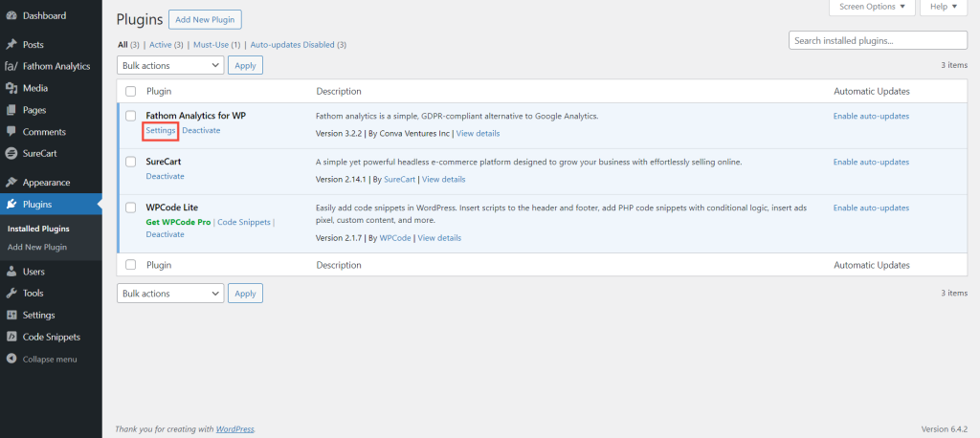Enable auto-updates for Fathom Analytics
The height and width of the screenshot is (438, 980).
coord(871,117)
